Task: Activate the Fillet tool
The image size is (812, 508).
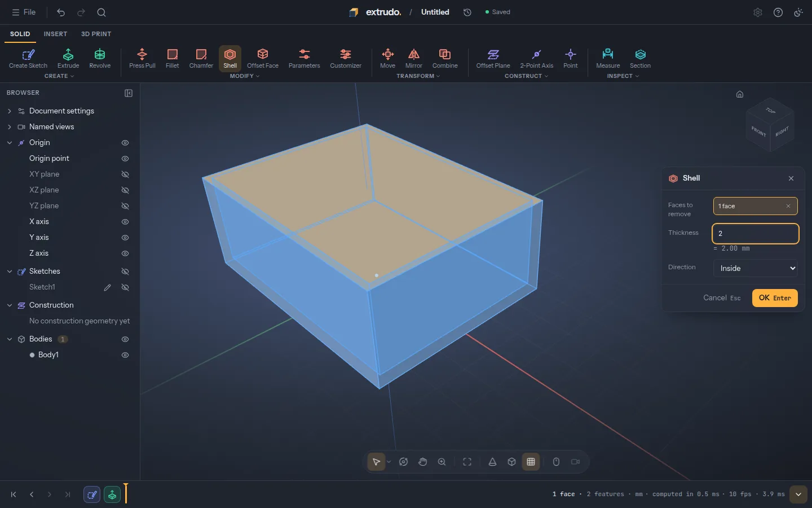Action: [x=173, y=59]
